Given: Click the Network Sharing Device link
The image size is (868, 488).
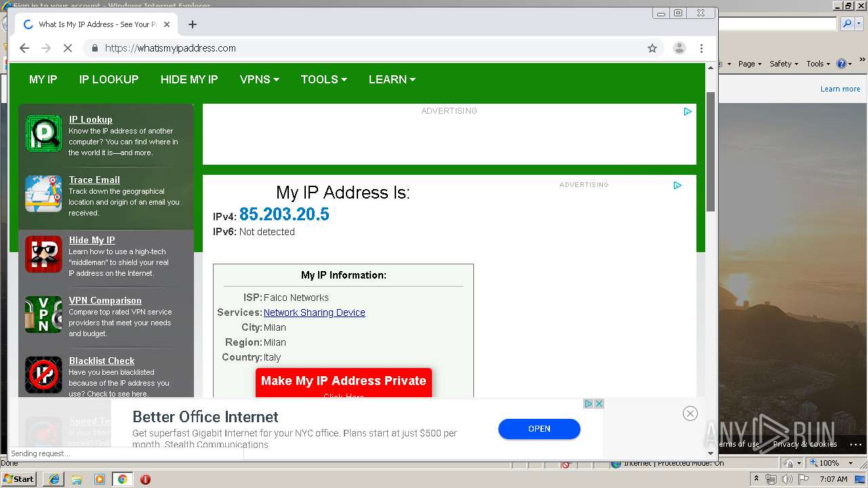Looking at the screenshot, I should tap(315, 312).
